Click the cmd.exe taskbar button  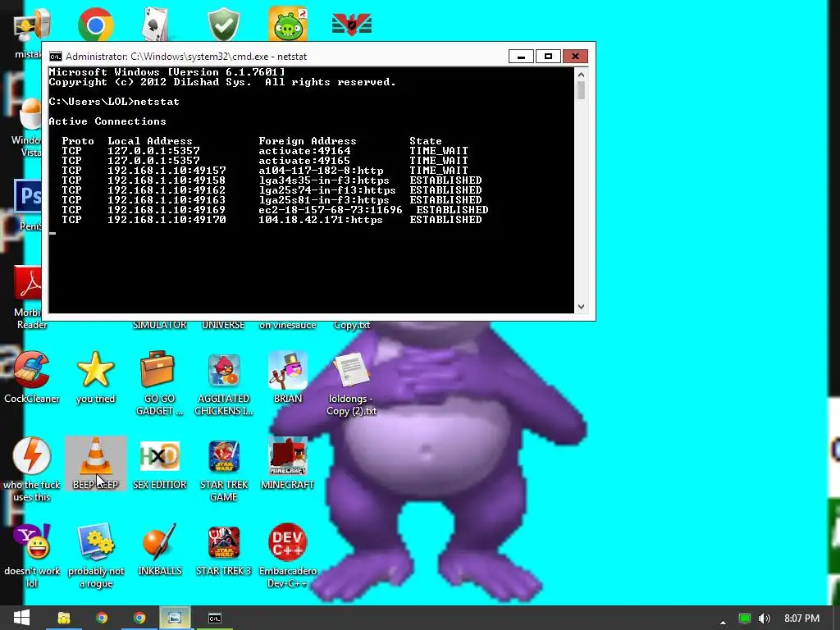214,618
